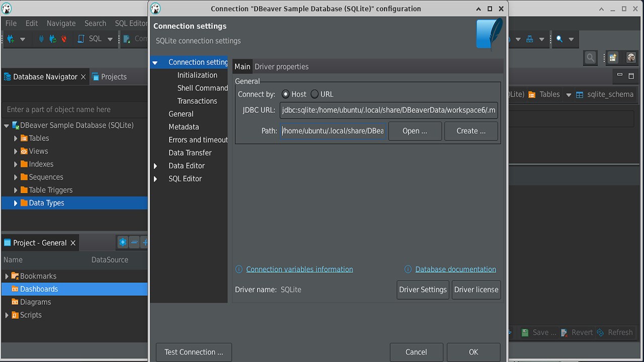Cancel the connection configuration dialog
644x362 pixels.
(x=416, y=352)
